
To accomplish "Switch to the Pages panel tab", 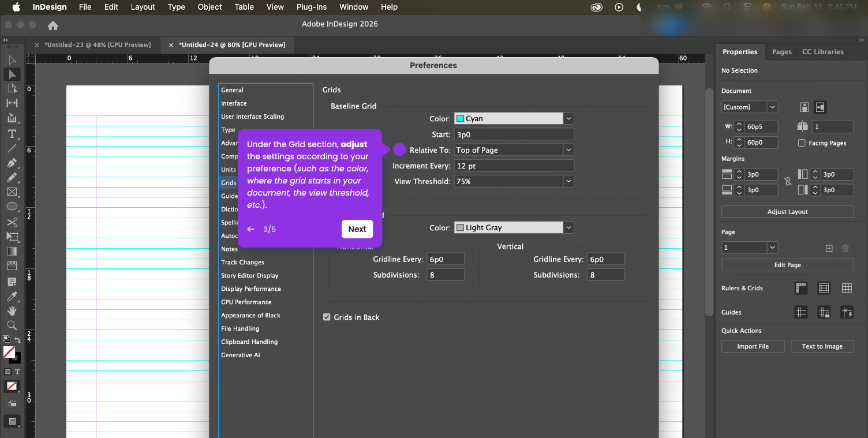I will [781, 52].
